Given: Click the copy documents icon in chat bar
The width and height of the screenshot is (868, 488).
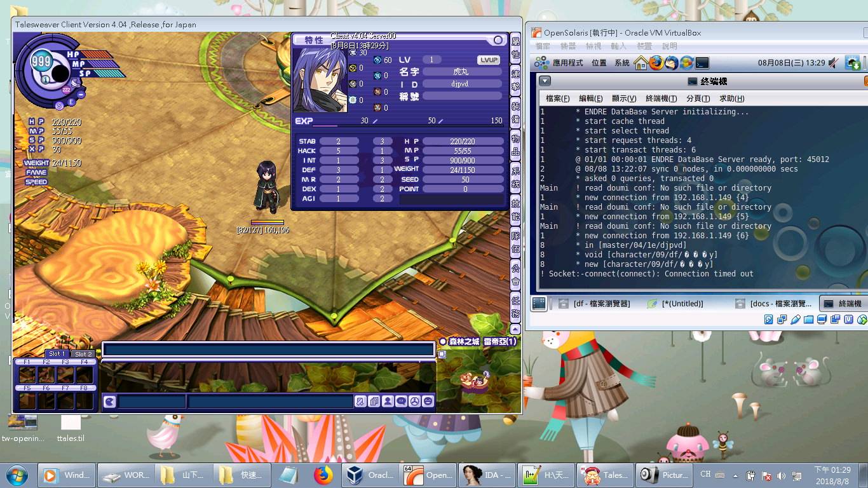Looking at the screenshot, I should (x=374, y=402).
